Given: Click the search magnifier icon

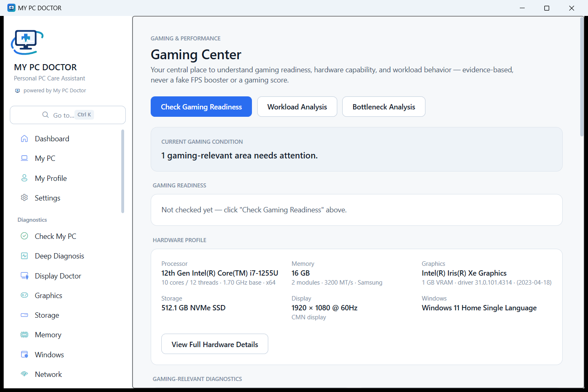Looking at the screenshot, I should coord(46,115).
